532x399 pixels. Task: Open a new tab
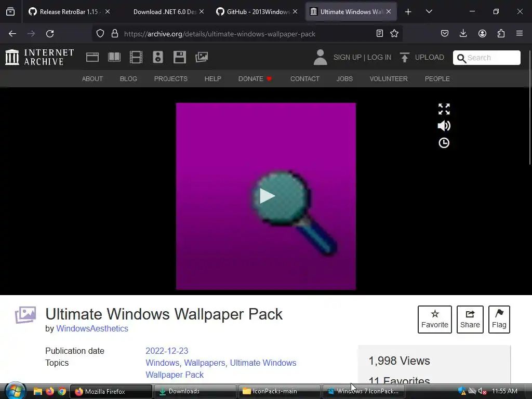(408, 12)
